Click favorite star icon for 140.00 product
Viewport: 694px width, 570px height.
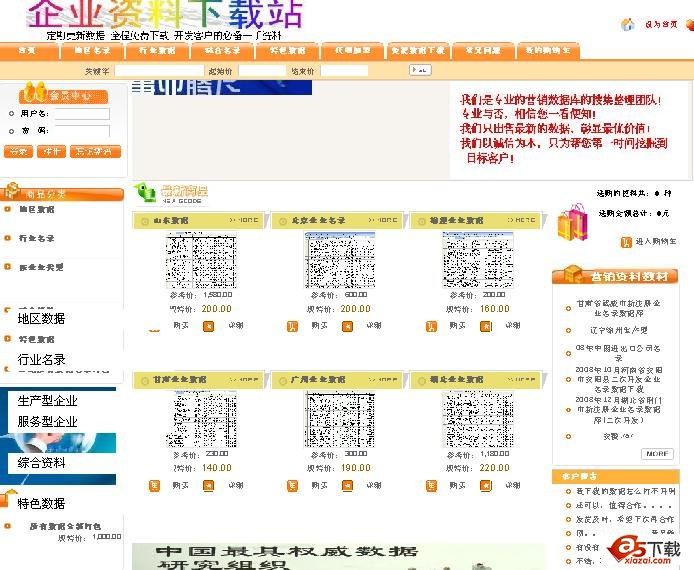[208, 486]
